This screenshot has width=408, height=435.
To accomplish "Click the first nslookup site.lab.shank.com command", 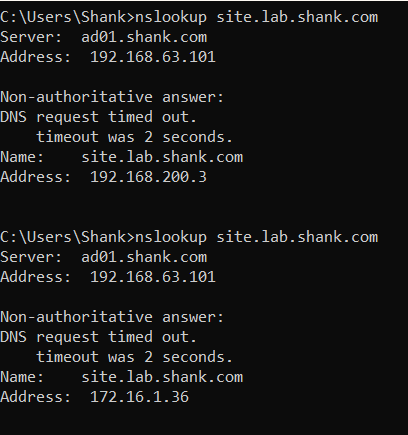I will pyautogui.click(x=256, y=17).
